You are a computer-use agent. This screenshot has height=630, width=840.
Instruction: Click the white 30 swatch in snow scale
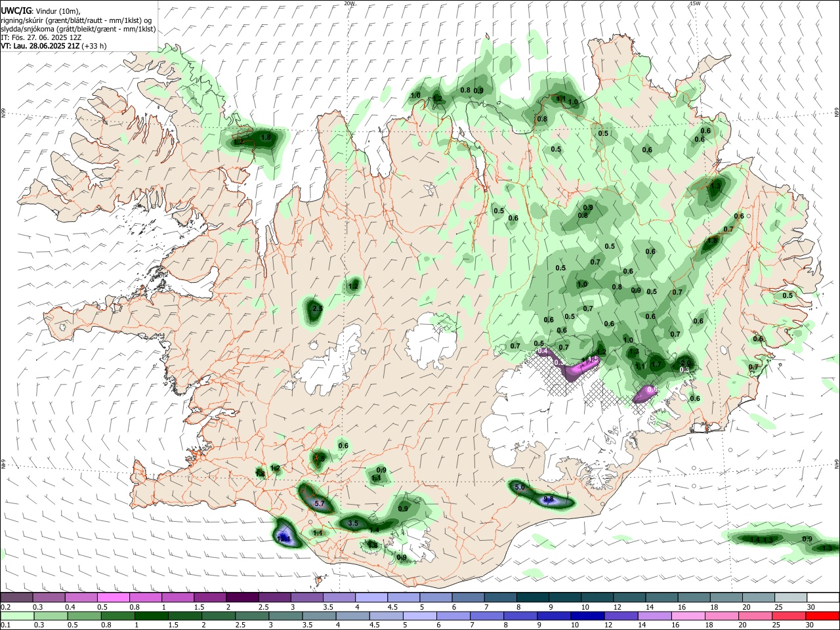[x=823, y=597]
